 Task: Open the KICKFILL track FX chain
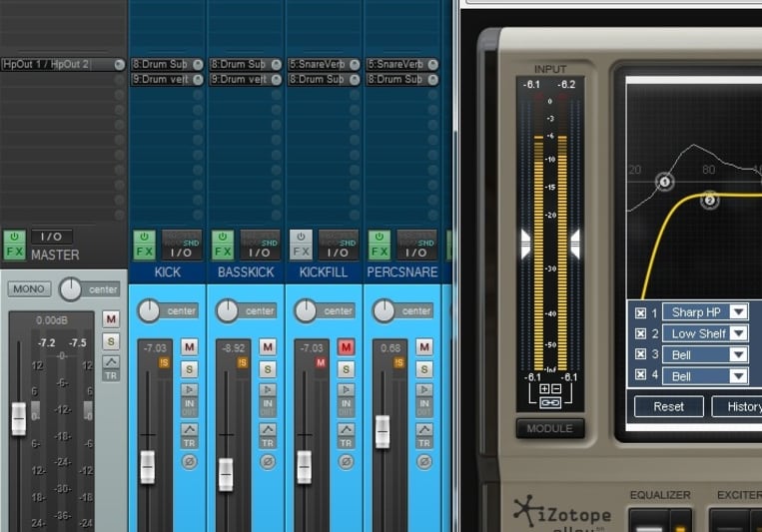[x=301, y=253]
